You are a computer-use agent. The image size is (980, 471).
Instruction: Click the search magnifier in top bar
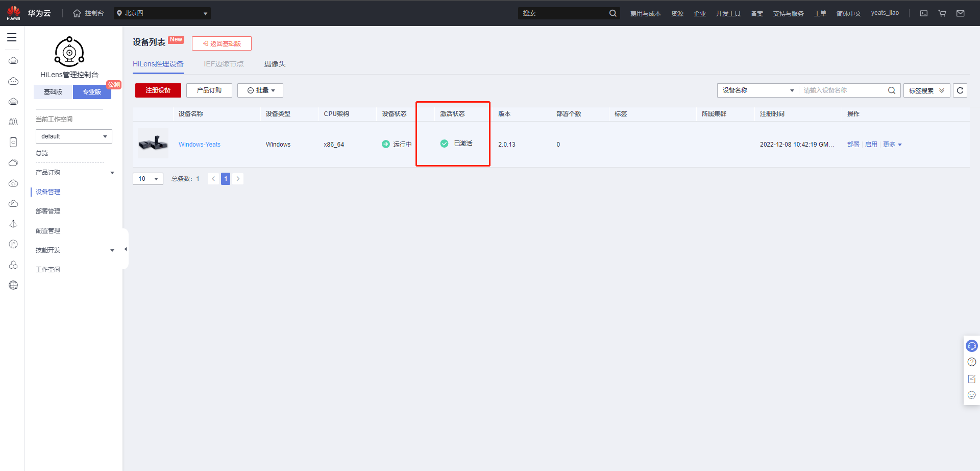612,13
